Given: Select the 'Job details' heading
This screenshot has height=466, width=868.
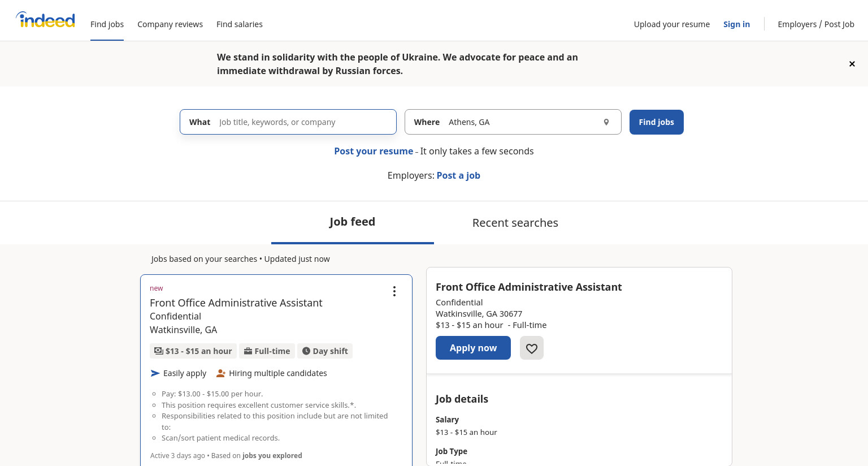Looking at the screenshot, I should click(x=462, y=399).
